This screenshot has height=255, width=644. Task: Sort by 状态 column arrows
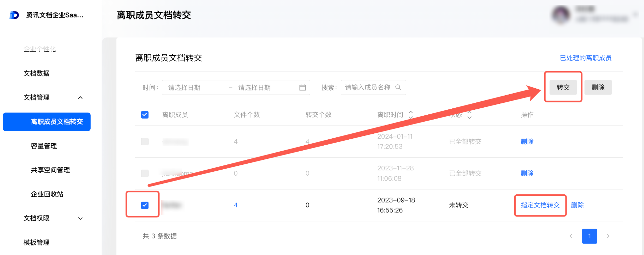[x=470, y=115]
